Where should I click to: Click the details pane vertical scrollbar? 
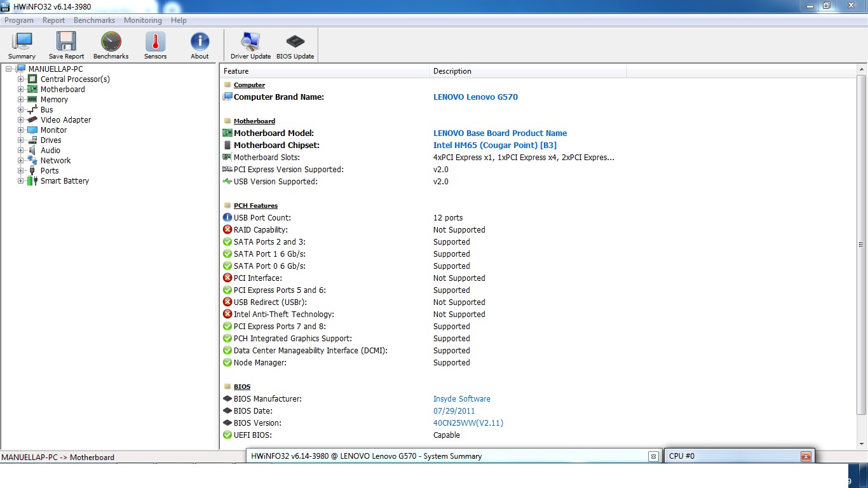click(862, 245)
